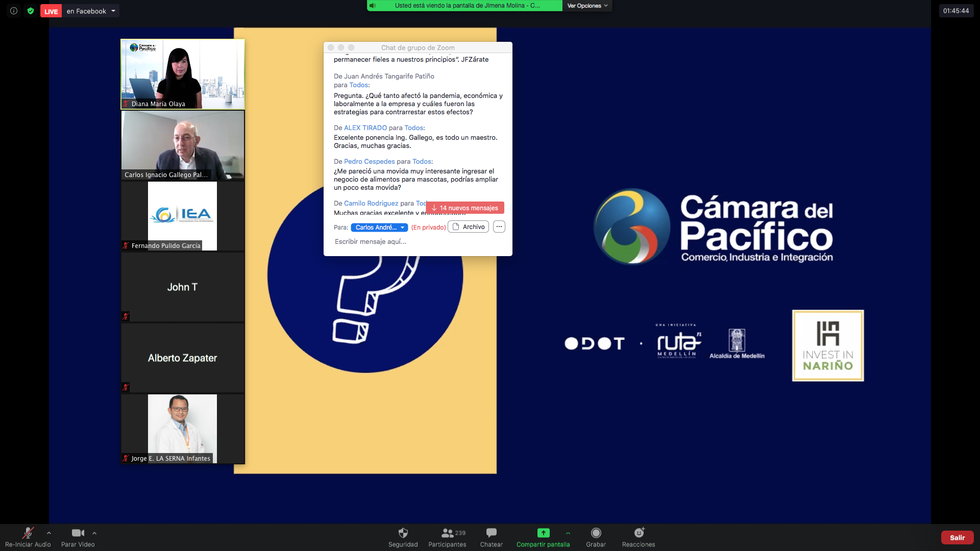Click 'Todos' link in Pedro Cespedes message

(x=422, y=162)
